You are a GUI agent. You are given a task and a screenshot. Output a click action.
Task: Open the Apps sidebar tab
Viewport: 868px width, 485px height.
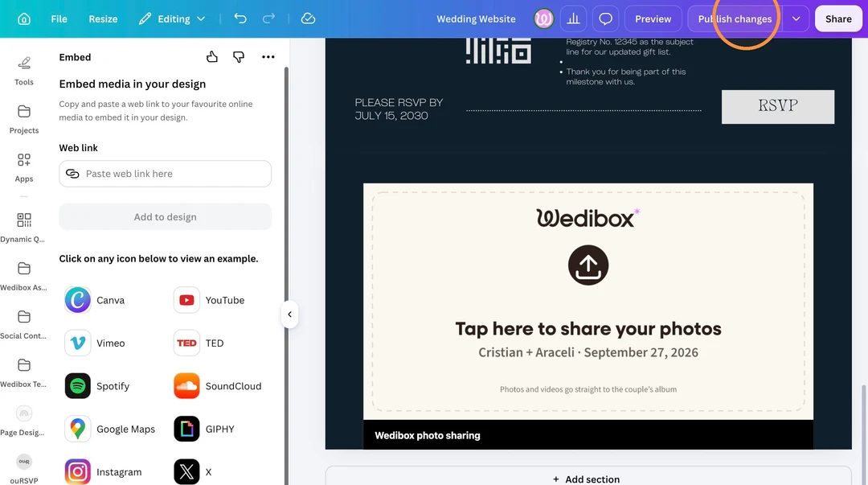tap(24, 167)
